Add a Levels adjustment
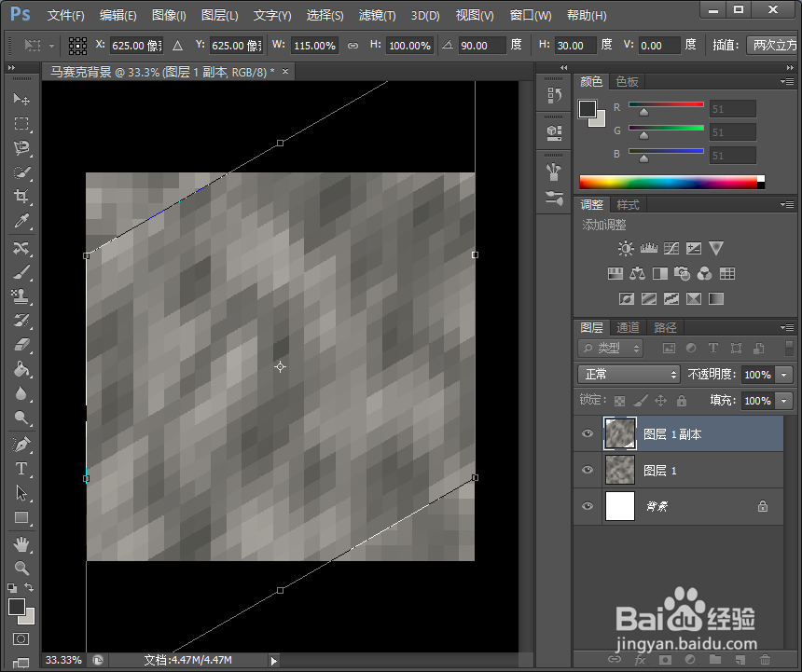802x672 pixels. (x=648, y=248)
